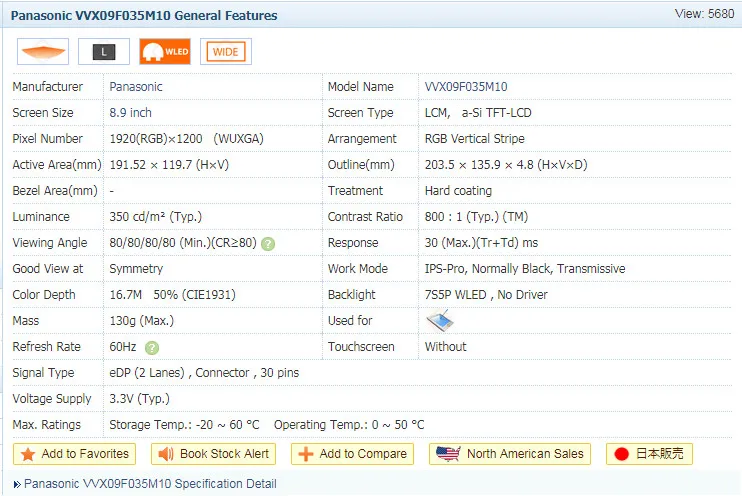The image size is (742, 496).
Task: Click the US flag icon
Action: tap(448, 454)
